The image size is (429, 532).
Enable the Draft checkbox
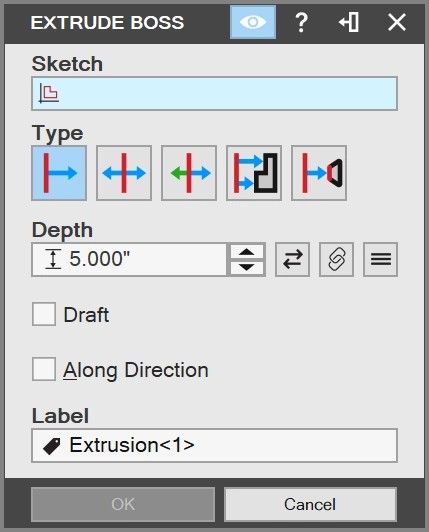click(44, 314)
